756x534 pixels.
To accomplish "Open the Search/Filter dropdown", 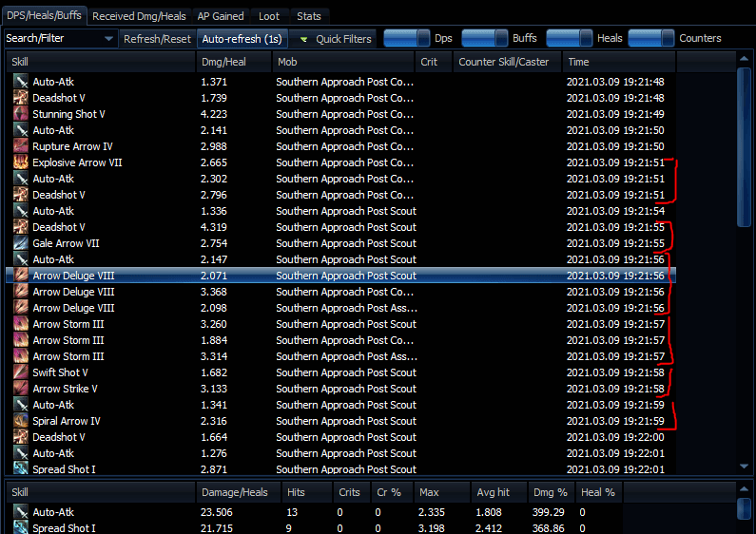I will coord(59,39).
